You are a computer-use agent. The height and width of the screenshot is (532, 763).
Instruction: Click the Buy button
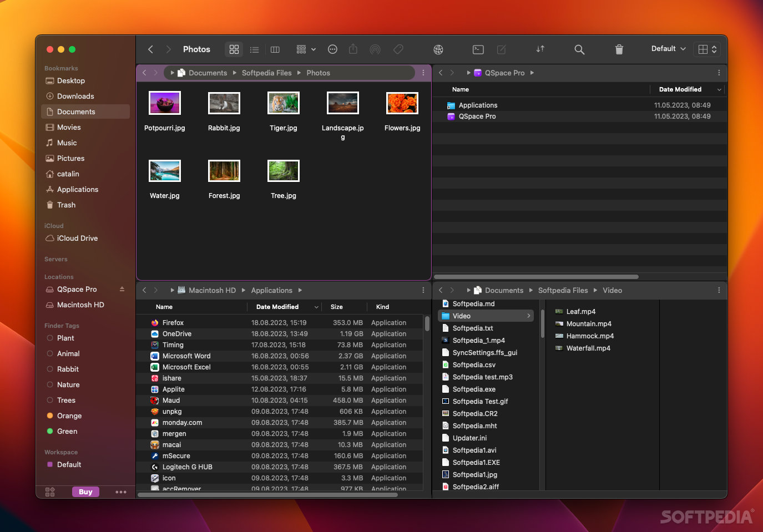pyautogui.click(x=85, y=492)
